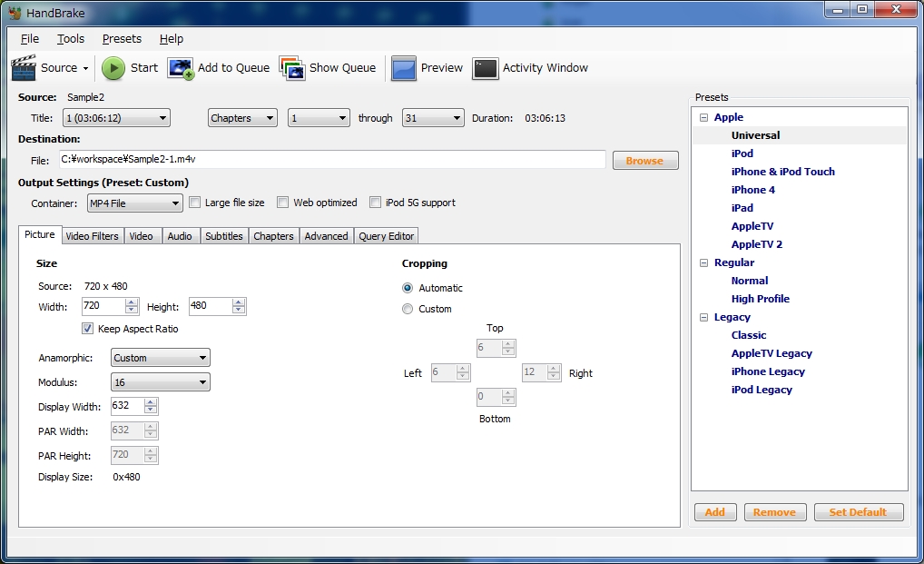
Task: Select the High Profile preset
Action: (x=761, y=299)
